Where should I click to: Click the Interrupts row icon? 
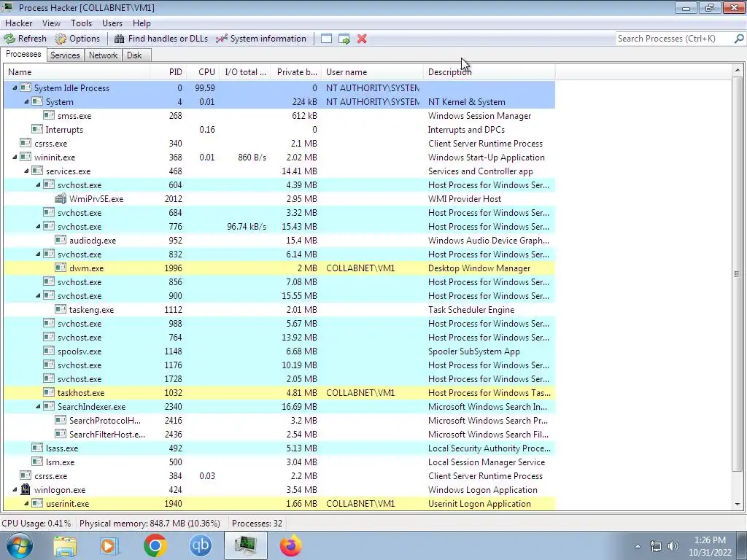coord(37,130)
